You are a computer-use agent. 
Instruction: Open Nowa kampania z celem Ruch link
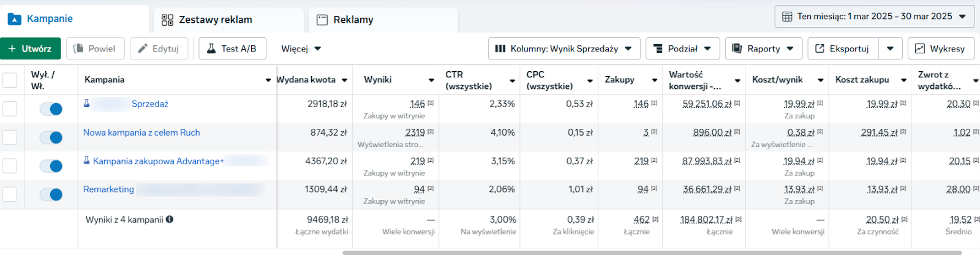tap(141, 132)
